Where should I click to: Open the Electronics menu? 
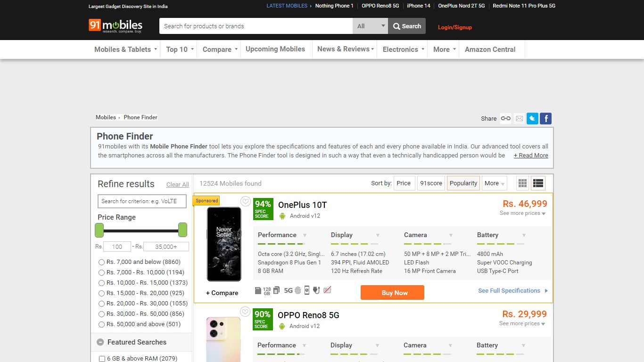pos(404,49)
